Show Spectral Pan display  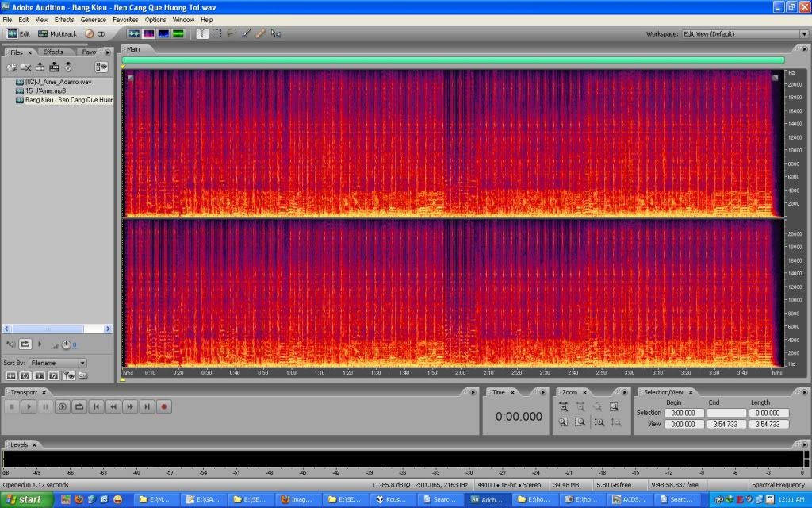point(163,33)
